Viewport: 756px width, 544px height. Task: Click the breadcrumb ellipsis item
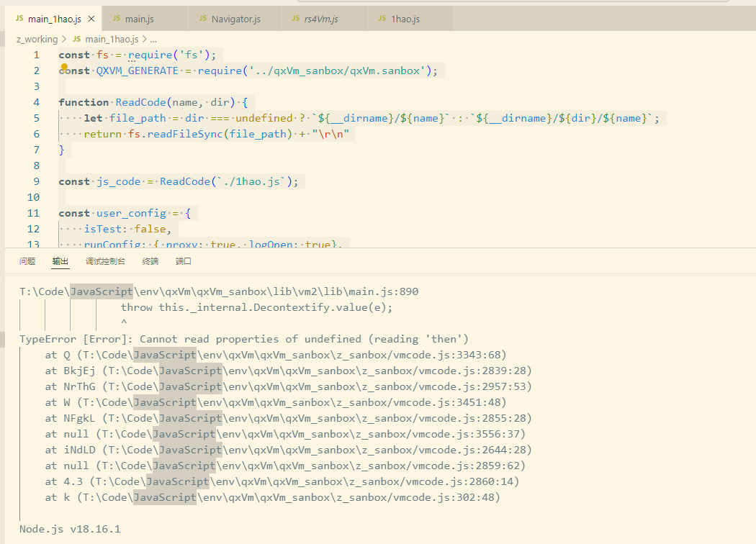pyautogui.click(x=153, y=40)
